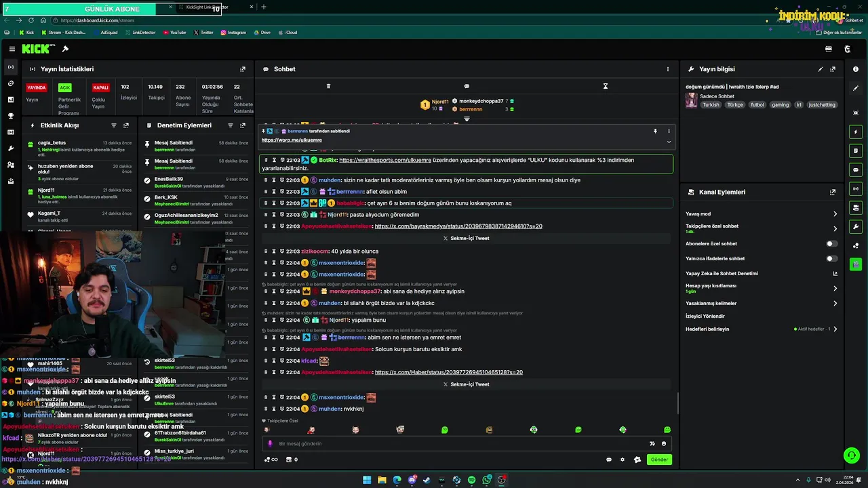
Task: Toggle the green clapperboard widget in right sidebar
Action: point(856,264)
